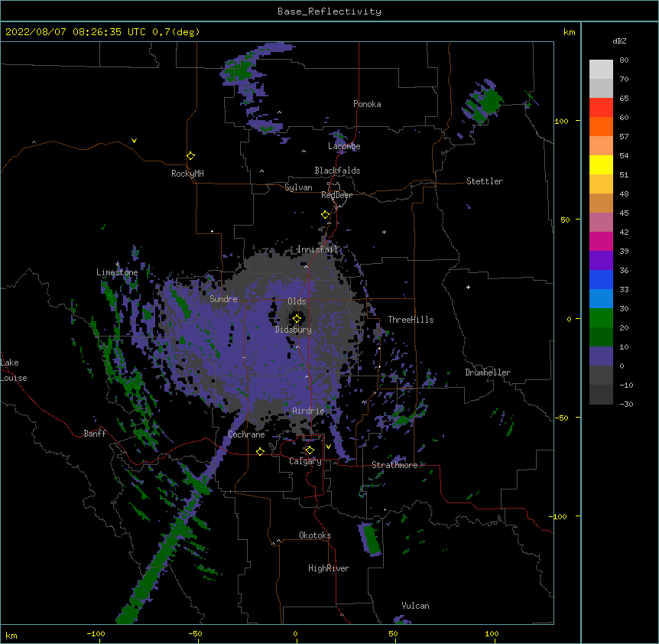This screenshot has height=644, width=659.
Task: Click the yellow V marker east of Calgary
Action: pyautogui.click(x=328, y=447)
